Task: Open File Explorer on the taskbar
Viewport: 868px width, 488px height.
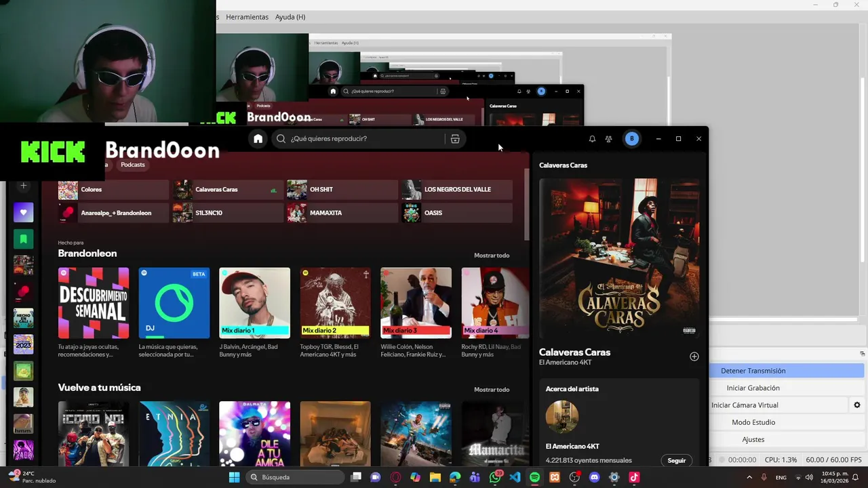Action: coord(435,477)
